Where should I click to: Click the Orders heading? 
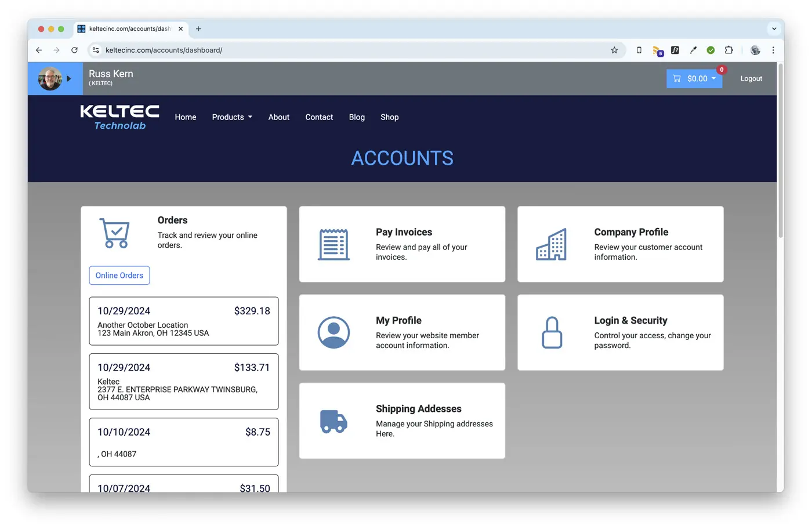point(172,220)
